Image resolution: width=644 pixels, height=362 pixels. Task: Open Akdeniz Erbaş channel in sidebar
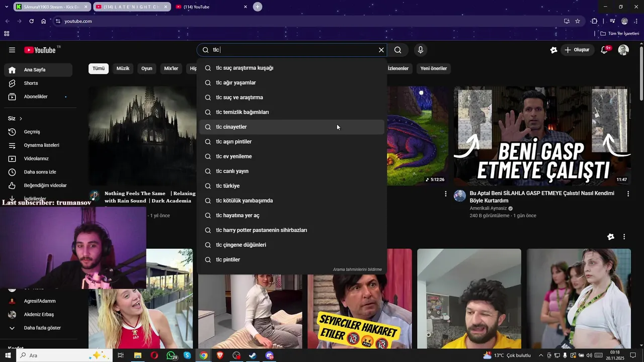pos(38,315)
